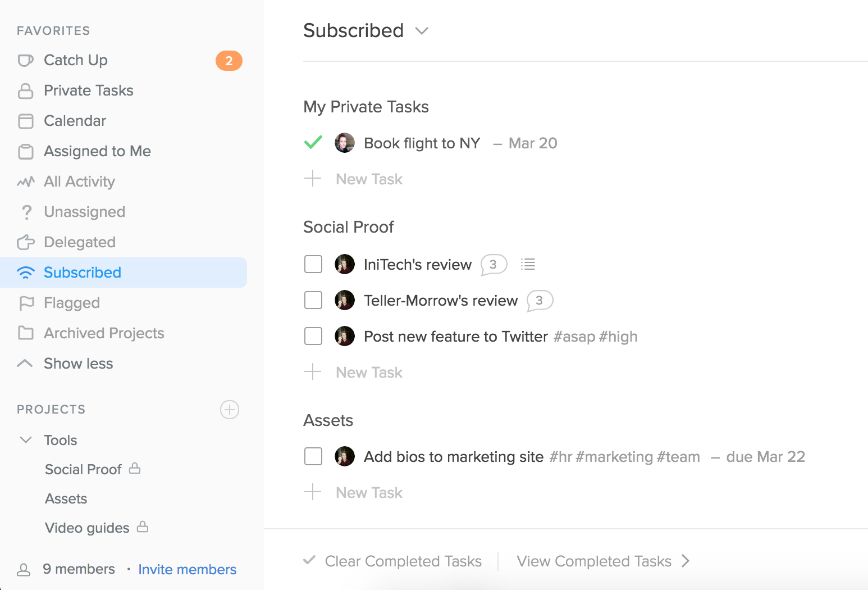The width and height of the screenshot is (868, 590).
Task: Go to Private Tasks view
Action: [89, 90]
